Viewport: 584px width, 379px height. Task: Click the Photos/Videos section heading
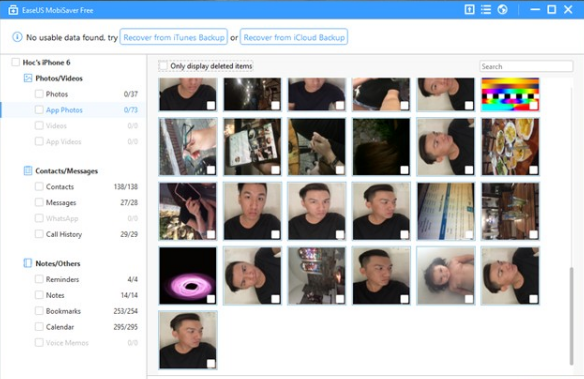[x=59, y=78]
